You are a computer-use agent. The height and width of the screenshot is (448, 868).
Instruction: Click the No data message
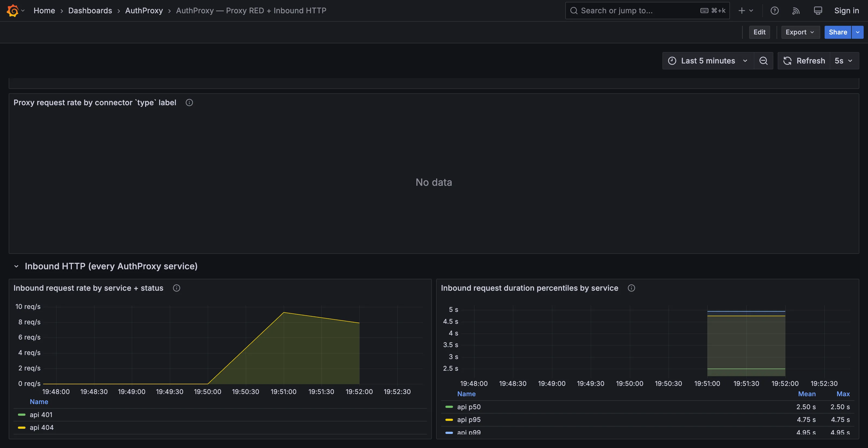[434, 182]
